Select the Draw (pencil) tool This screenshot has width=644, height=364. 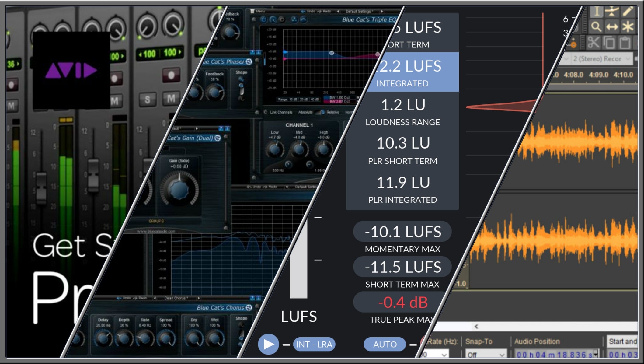[x=627, y=12]
